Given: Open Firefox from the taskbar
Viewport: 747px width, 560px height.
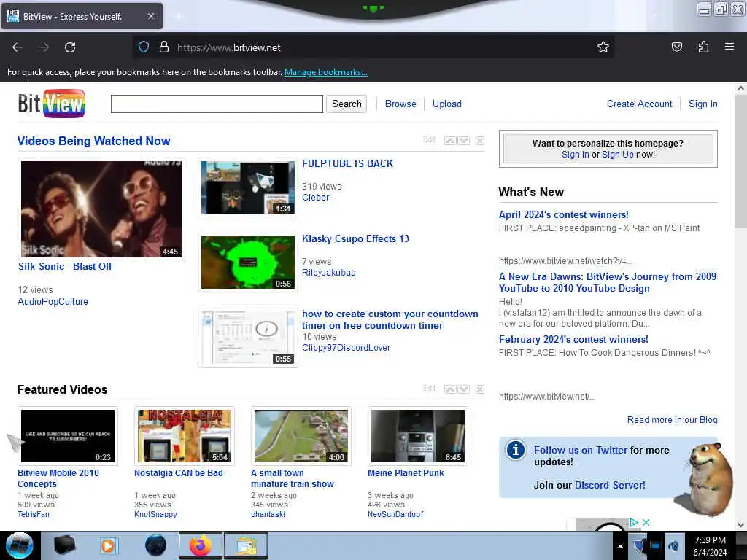Looking at the screenshot, I should [x=201, y=545].
